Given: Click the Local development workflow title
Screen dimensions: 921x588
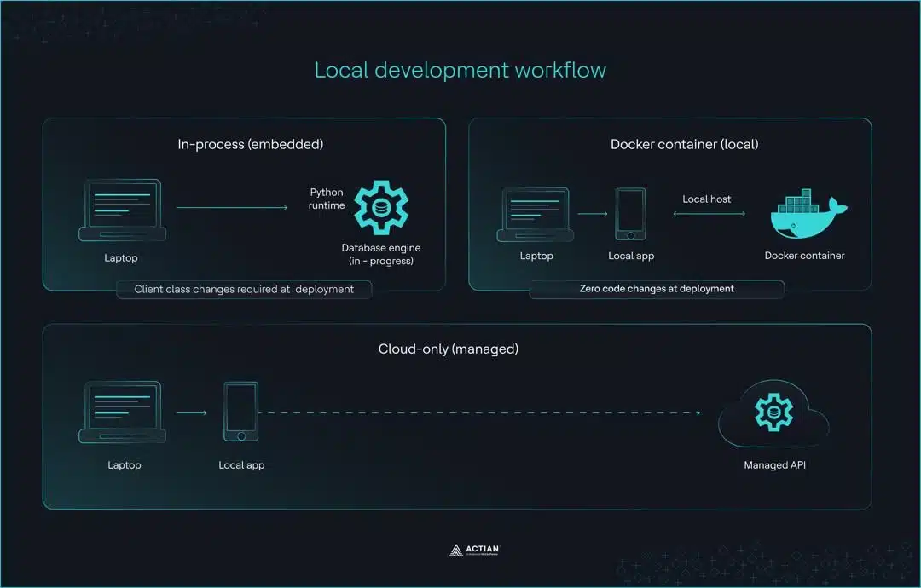Looking at the screenshot, I should 460,70.
